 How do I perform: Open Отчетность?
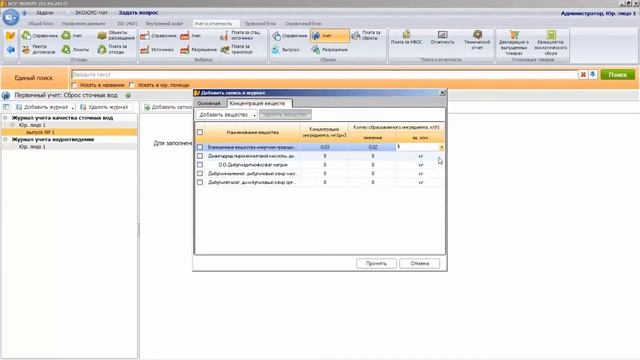coord(442,38)
